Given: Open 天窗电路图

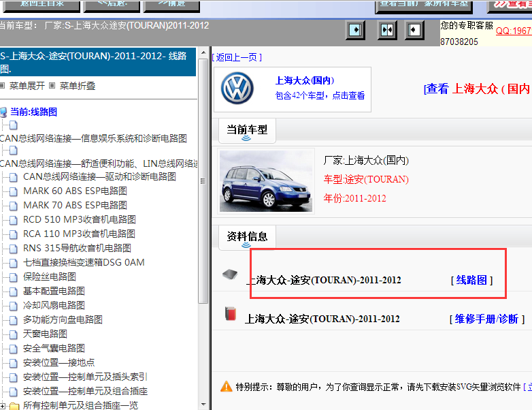Looking at the screenshot, I should (45, 334).
